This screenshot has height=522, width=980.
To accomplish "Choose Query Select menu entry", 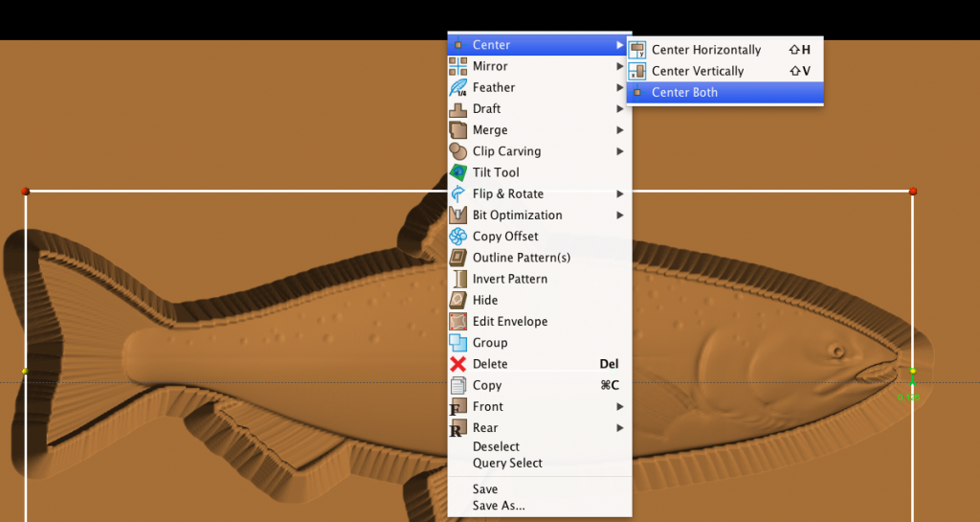I will [x=540, y=464].
